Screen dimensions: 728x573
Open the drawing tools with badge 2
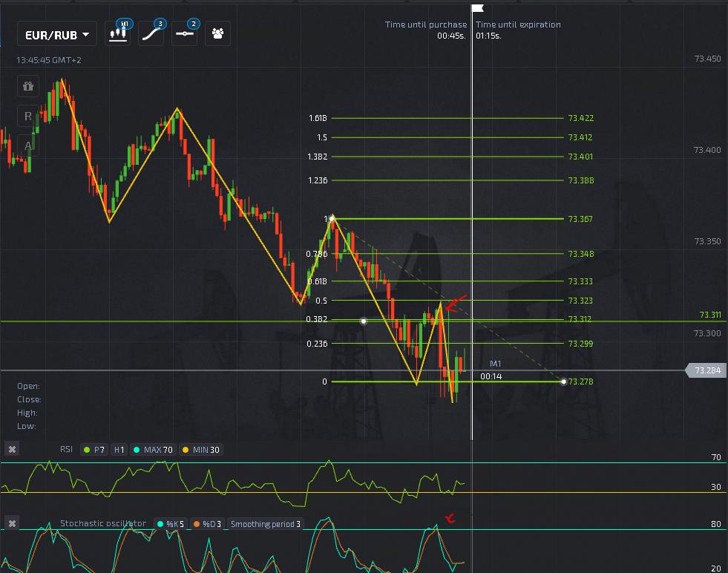pyautogui.click(x=184, y=34)
